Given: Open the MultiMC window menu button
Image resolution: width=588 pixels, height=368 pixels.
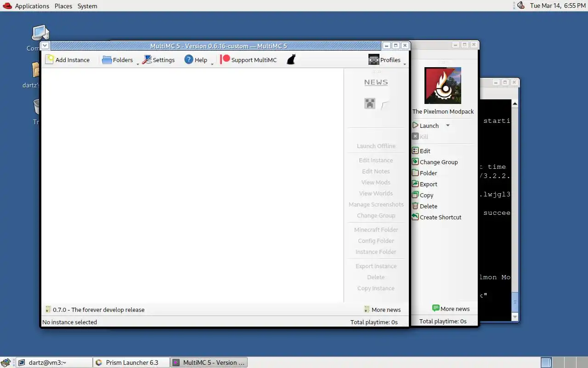Looking at the screenshot, I should (x=45, y=46).
